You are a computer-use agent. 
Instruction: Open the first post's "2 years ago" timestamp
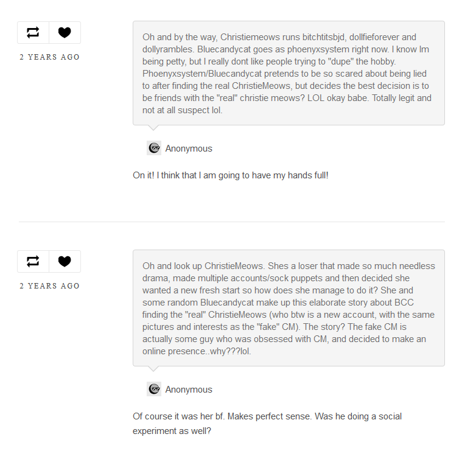[x=49, y=57]
